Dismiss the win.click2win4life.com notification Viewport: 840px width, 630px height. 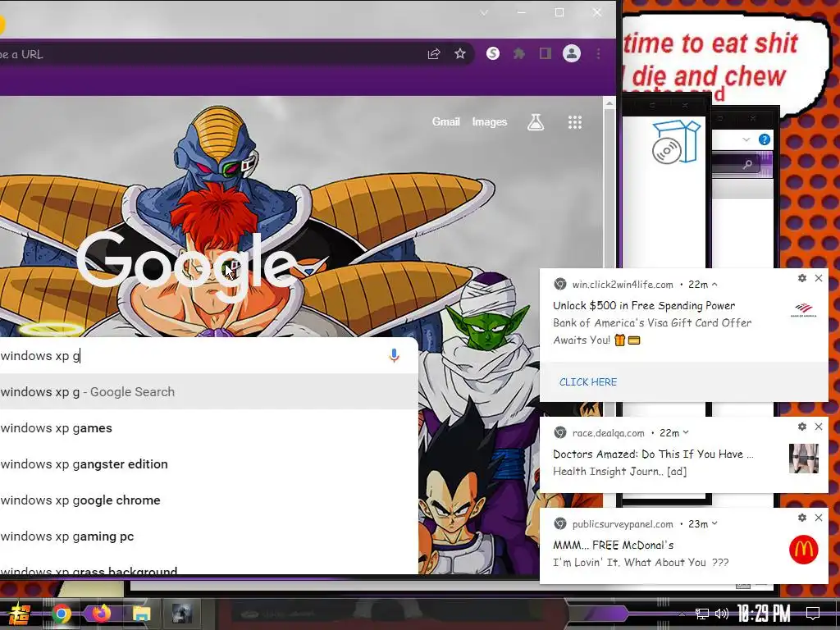click(819, 278)
